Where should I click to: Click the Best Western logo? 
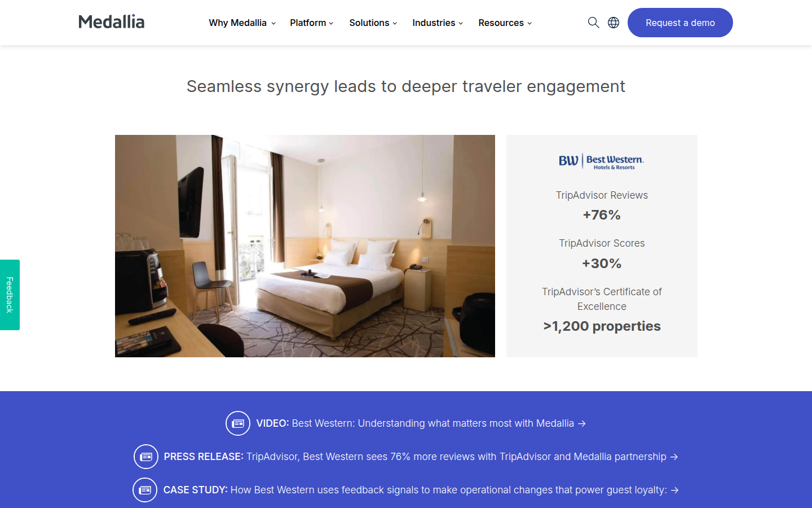coord(602,161)
